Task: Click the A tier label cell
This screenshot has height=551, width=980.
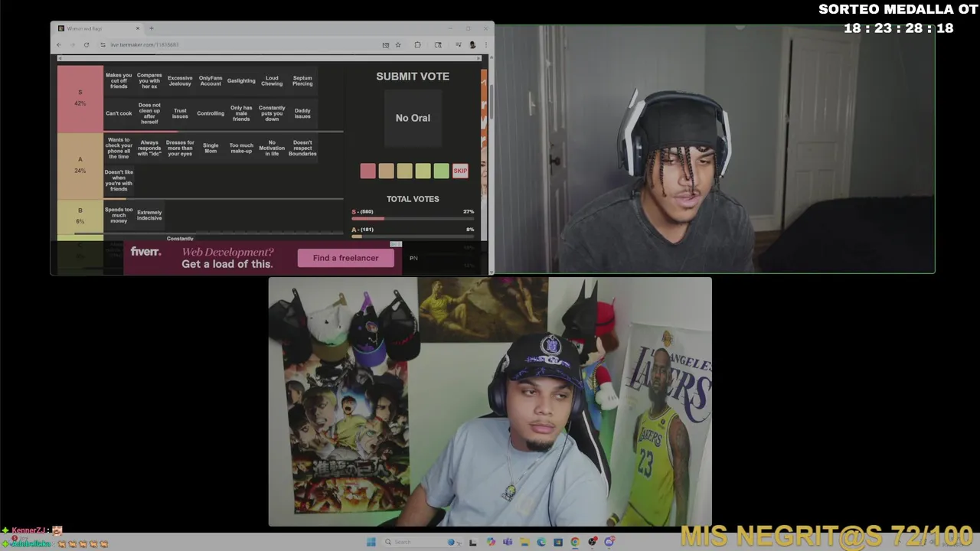Action: [x=80, y=165]
